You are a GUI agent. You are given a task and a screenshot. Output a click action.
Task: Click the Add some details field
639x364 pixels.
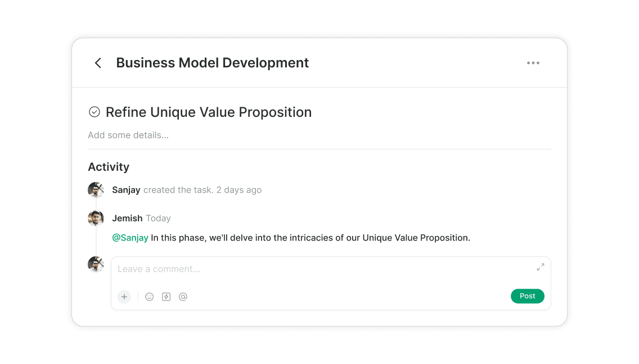click(x=128, y=135)
